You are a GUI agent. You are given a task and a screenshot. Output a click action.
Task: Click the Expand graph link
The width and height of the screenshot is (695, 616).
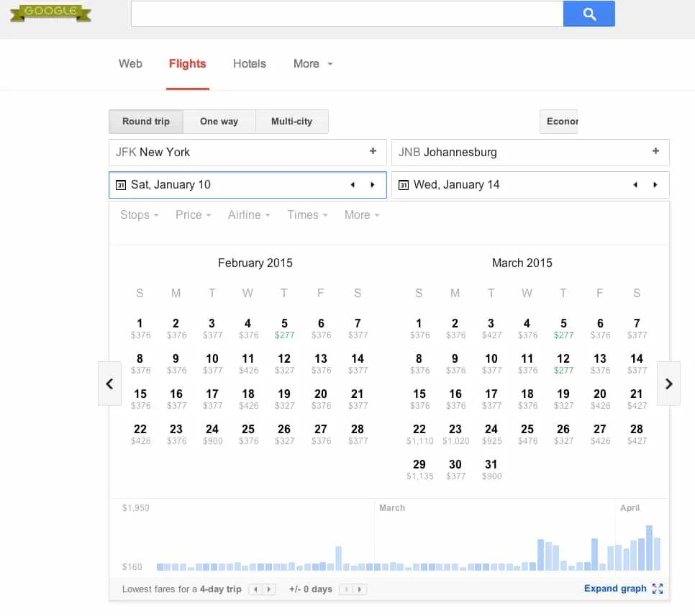[614, 588]
